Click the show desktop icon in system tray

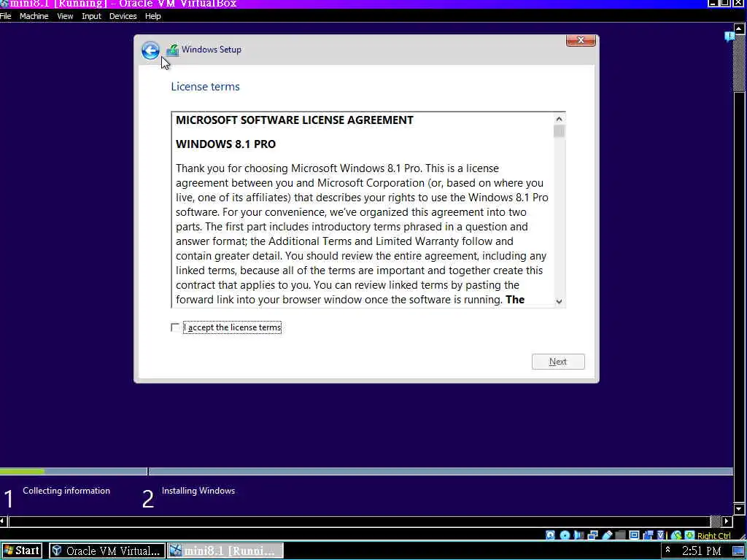pos(738,551)
